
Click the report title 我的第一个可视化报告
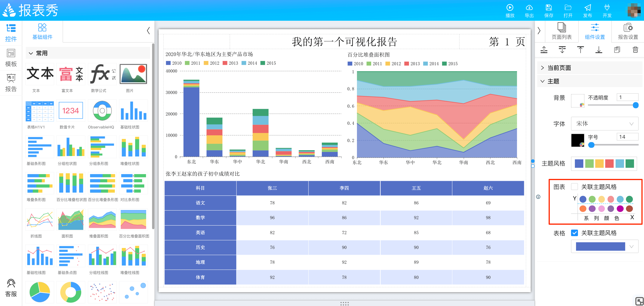click(x=344, y=42)
